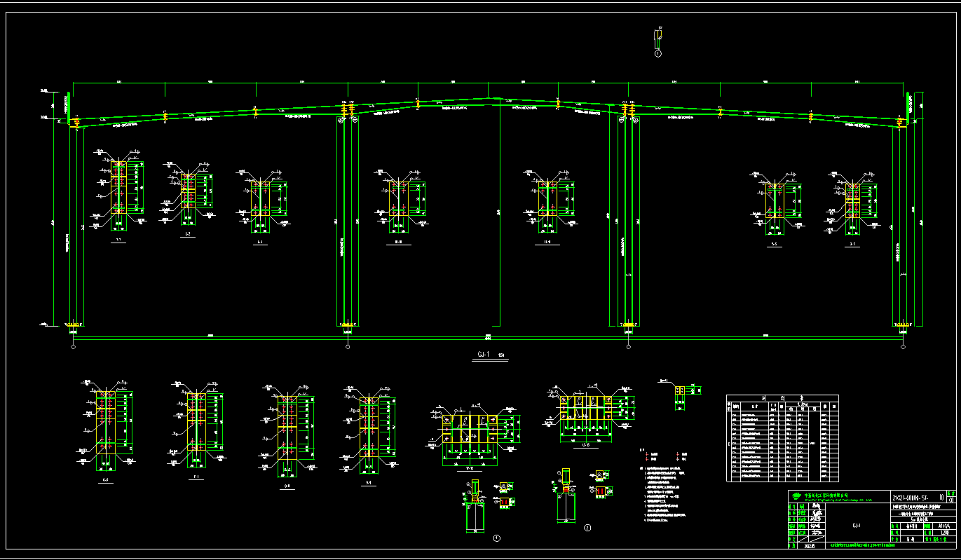
Task: Select the circled 1 marker under the column base detail
Action: pos(497,538)
